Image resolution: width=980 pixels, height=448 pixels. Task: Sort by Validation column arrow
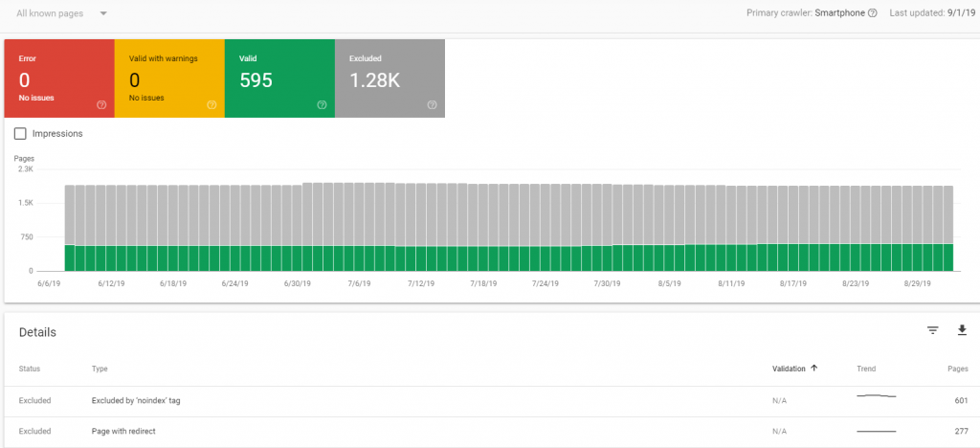tap(814, 369)
